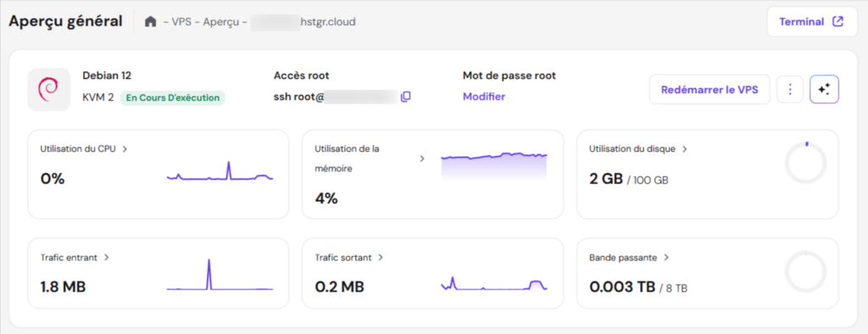The image size is (868, 334).
Task: Click the 0.2 MB outgoing traffic value
Action: (339, 287)
